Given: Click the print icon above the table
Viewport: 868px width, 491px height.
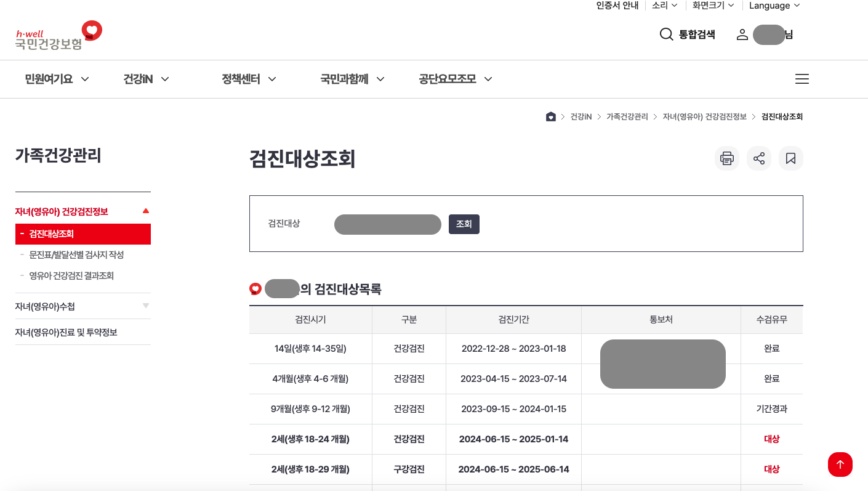Looking at the screenshot, I should [727, 158].
